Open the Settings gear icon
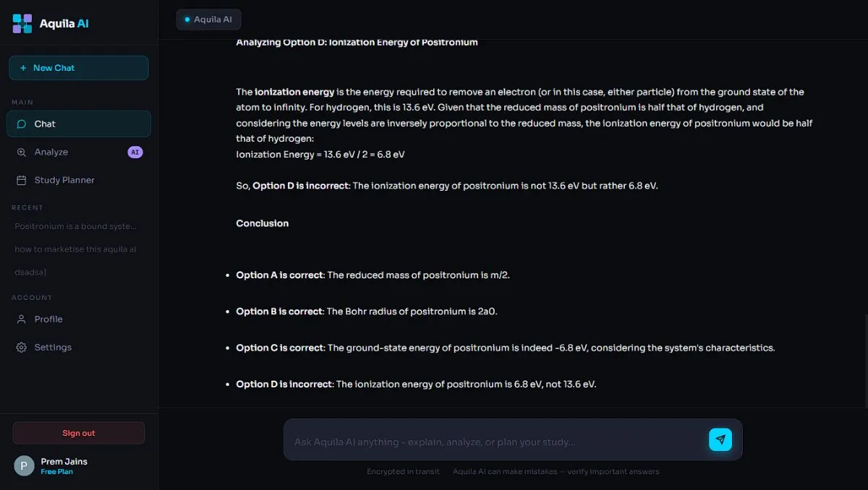 pyautogui.click(x=21, y=347)
